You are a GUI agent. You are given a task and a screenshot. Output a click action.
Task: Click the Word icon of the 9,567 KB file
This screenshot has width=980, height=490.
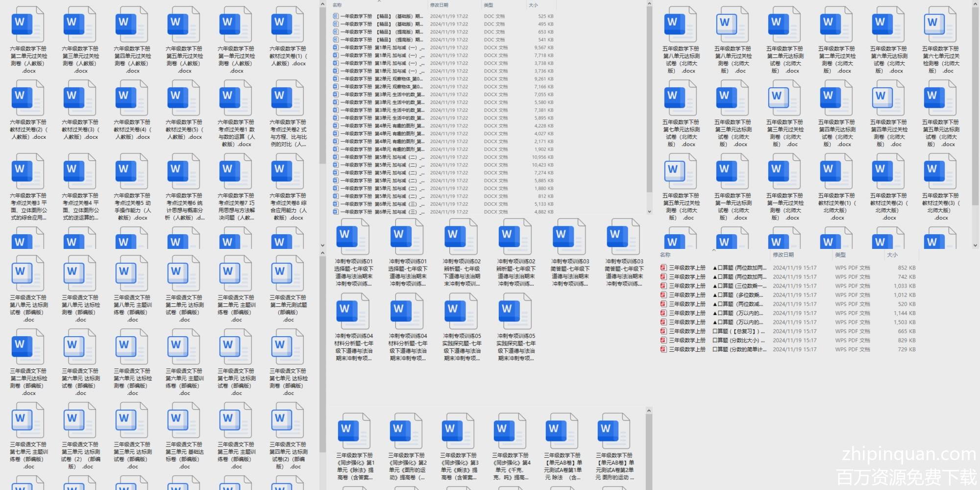pos(336,48)
